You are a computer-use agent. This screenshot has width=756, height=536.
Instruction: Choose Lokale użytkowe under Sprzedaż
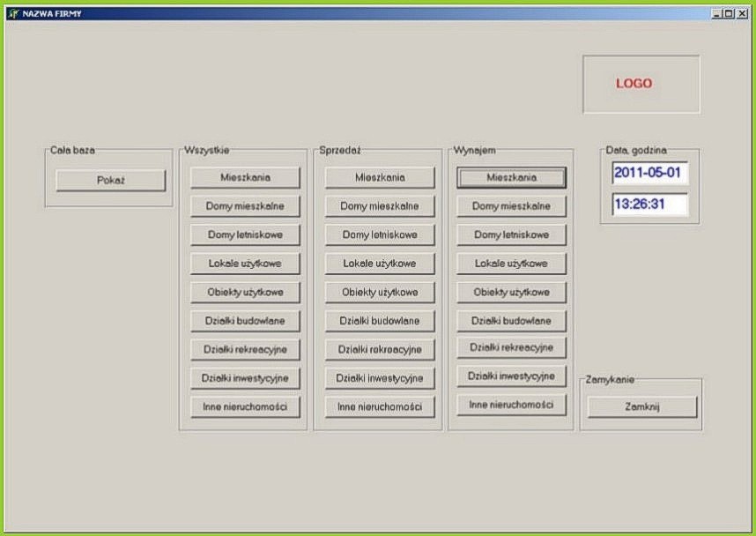pos(380,264)
